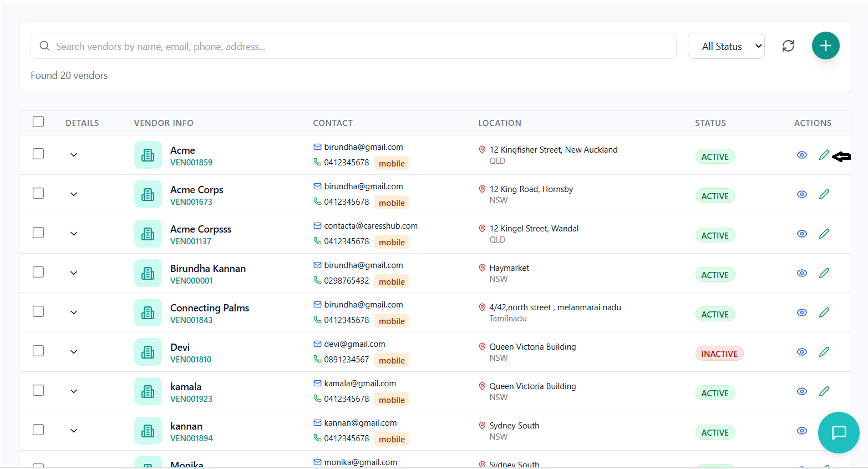
Task: Edit Birundha Kannan with the pencil icon
Action: point(824,273)
